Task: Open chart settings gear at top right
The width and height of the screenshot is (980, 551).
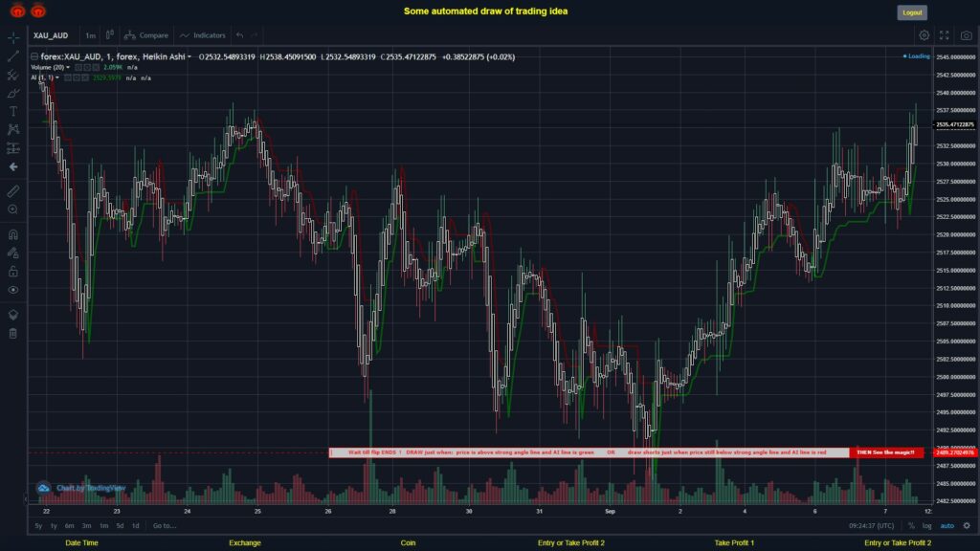Action: 924,35
